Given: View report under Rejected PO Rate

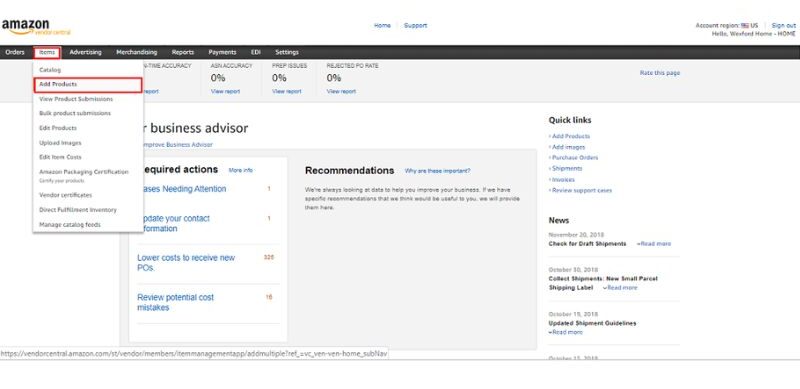Looking at the screenshot, I should tap(341, 91).
